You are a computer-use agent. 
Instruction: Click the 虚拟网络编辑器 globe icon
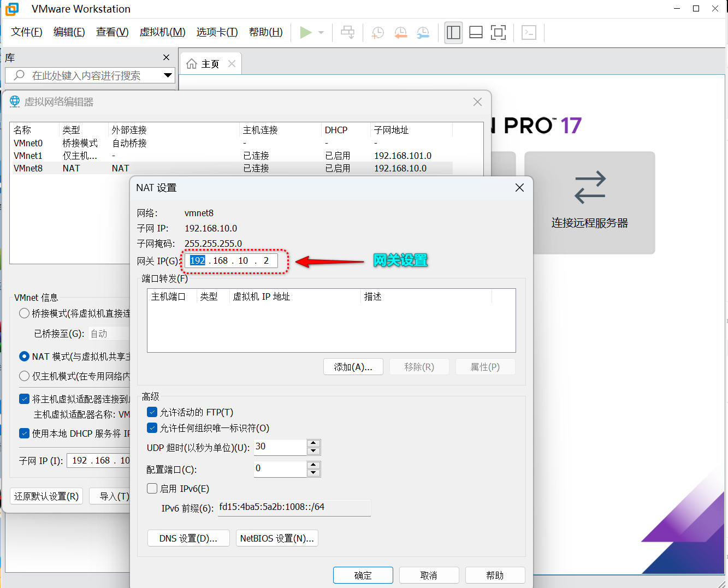pos(15,102)
